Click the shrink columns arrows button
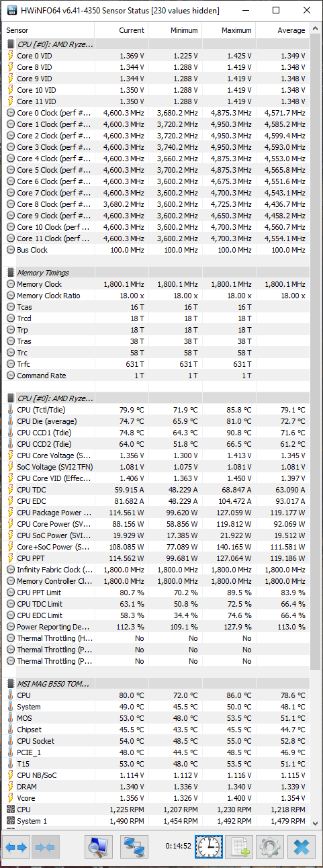 point(45,847)
